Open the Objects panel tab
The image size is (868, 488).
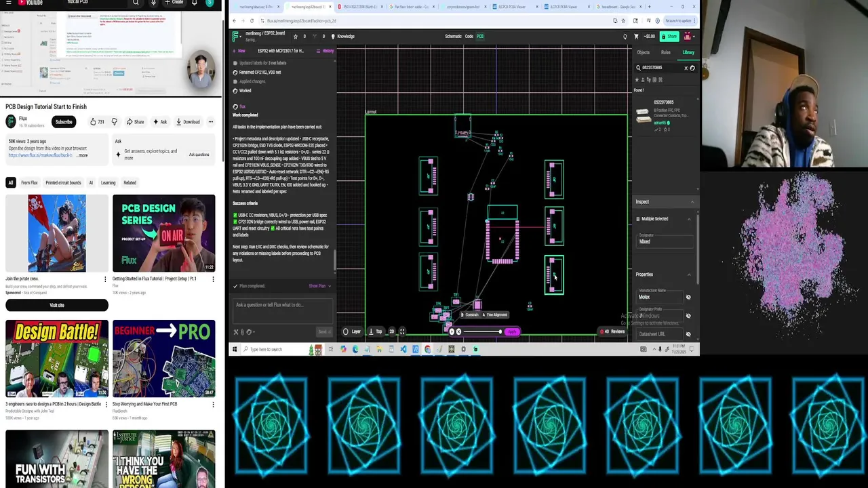click(643, 52)
